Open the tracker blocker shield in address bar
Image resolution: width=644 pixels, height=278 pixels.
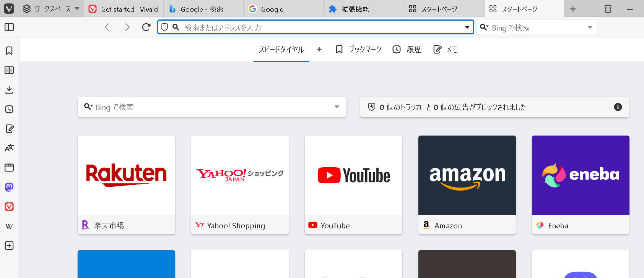(x=164, y=27)
